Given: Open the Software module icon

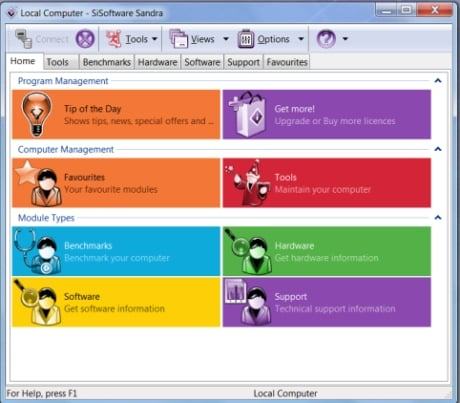Looking at the screenshot, I should point(37,302).
